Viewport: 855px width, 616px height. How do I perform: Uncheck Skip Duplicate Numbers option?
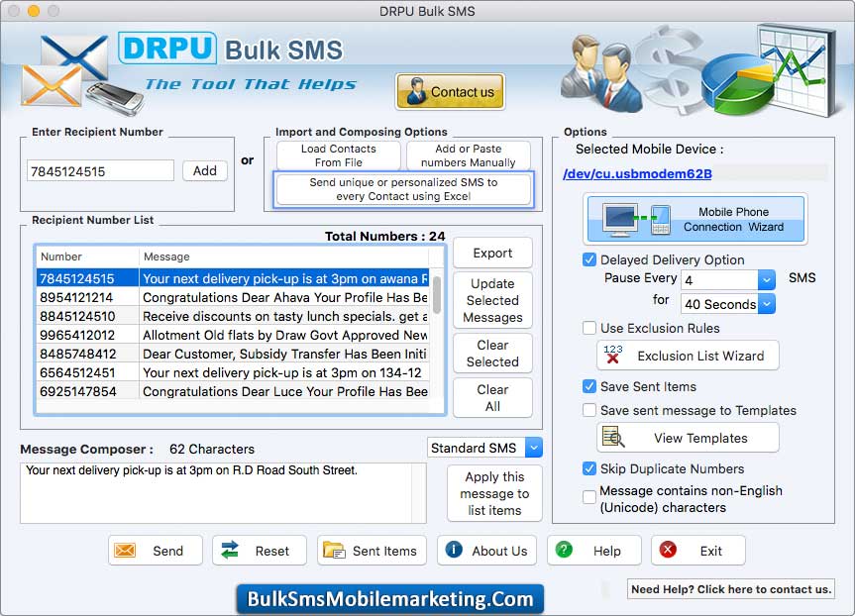coord(588,468)
